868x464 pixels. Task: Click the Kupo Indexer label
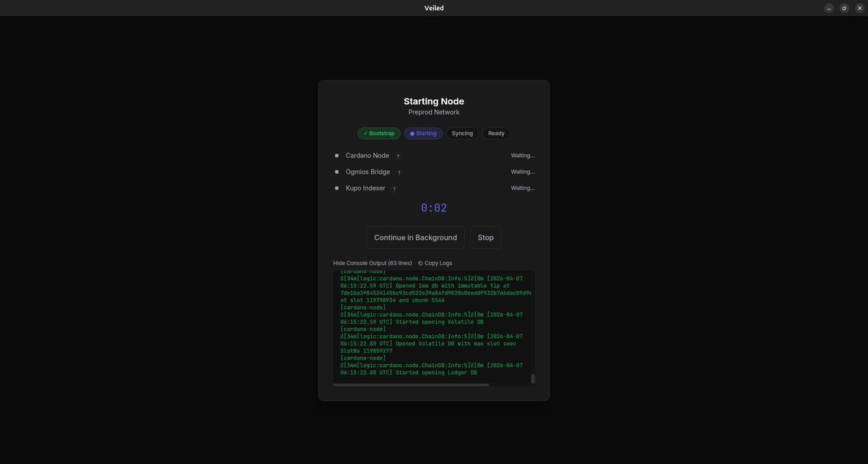pos(365,188)
